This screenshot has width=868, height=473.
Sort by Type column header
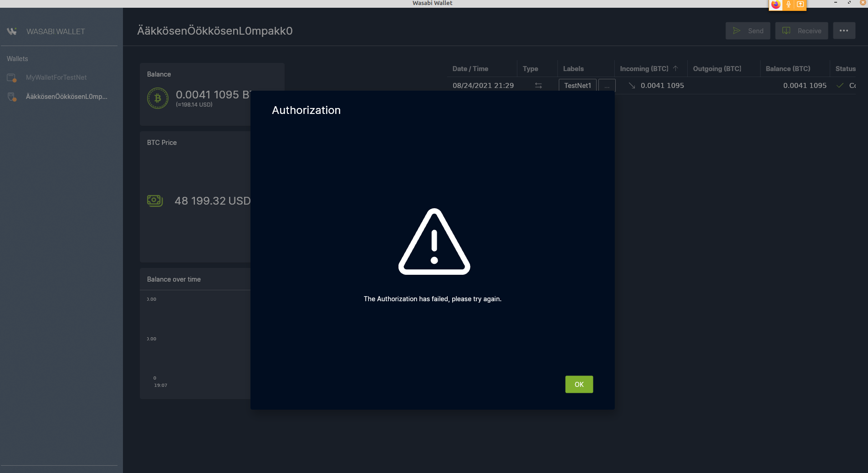pos(530,69)
